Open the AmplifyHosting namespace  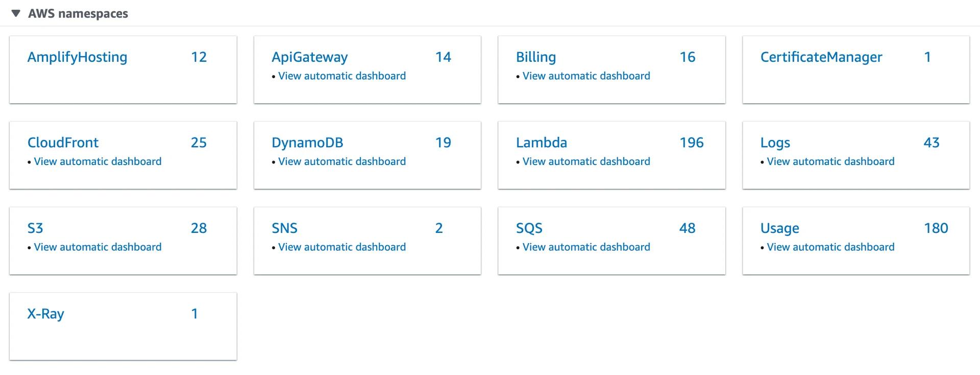[x=77, y=57]
